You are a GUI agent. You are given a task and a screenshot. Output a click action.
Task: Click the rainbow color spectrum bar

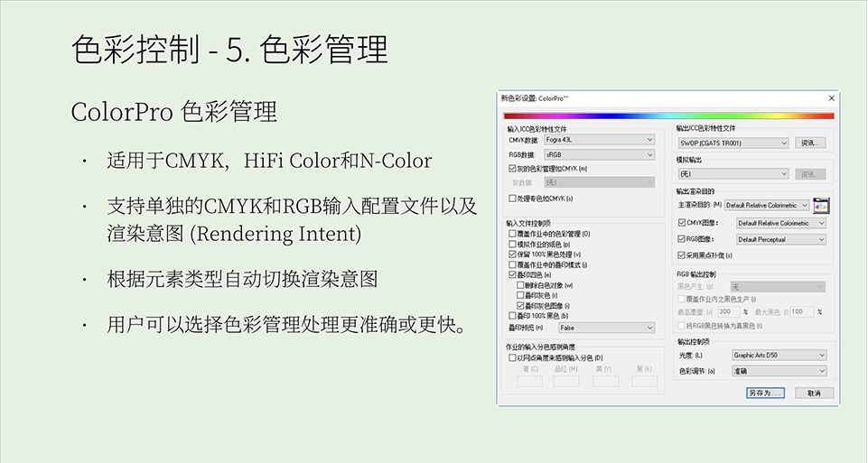click(x=668, y=116)
